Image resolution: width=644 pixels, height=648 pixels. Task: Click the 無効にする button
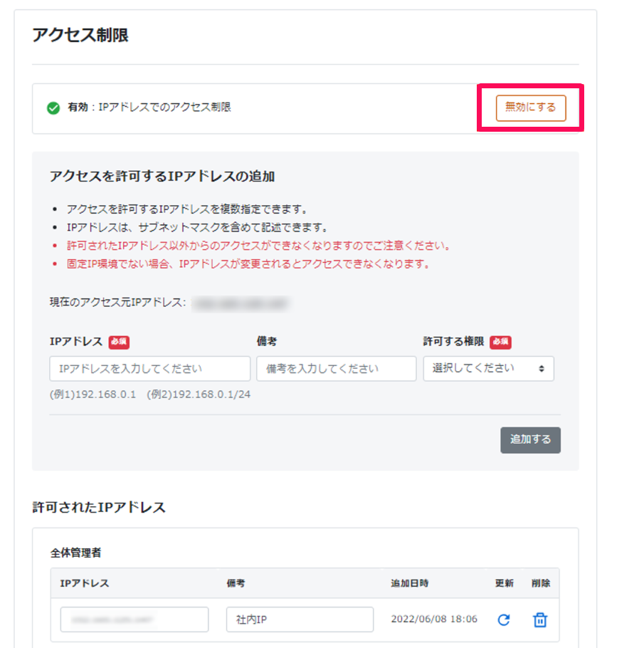point(531,108)
